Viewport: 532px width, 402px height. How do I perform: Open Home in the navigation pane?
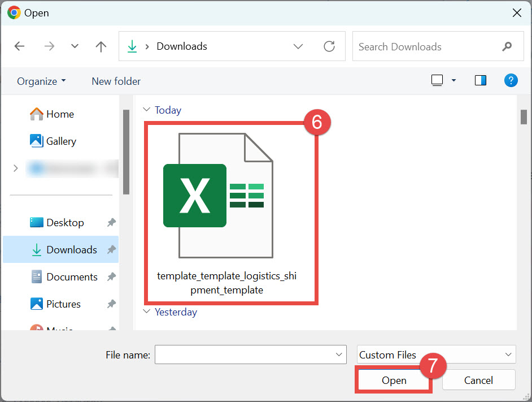(x=60, y=114)
